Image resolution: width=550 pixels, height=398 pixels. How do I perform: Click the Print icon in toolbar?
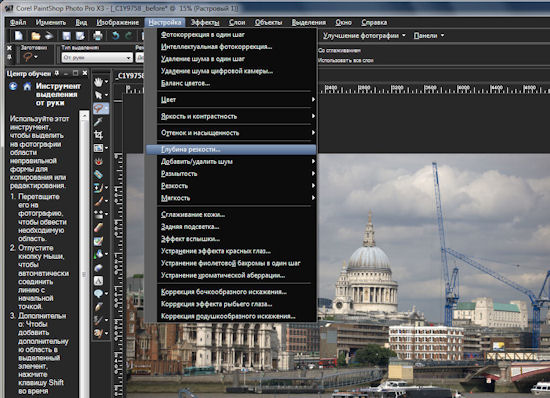click(x=98, y=35)
